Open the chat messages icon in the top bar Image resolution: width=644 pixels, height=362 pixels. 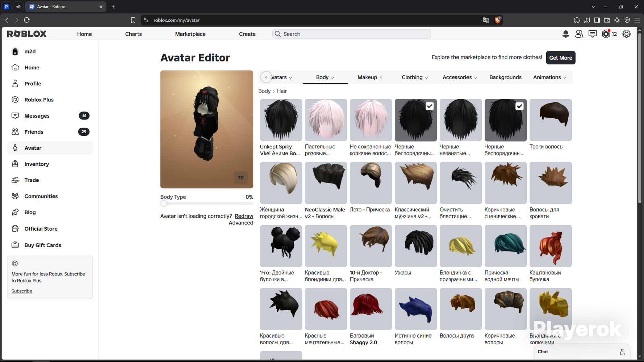(x=593, y=34)
